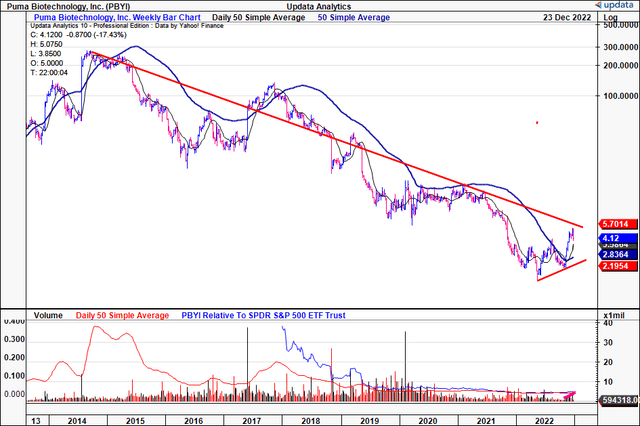640x426 pixels.
Task: Click the red 2.1954 price tag
Action: pyautogui.click(x=618, y=266)
